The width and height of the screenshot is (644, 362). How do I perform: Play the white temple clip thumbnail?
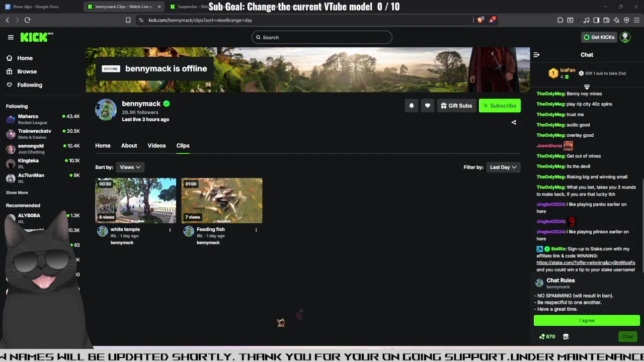pos(136,201)
